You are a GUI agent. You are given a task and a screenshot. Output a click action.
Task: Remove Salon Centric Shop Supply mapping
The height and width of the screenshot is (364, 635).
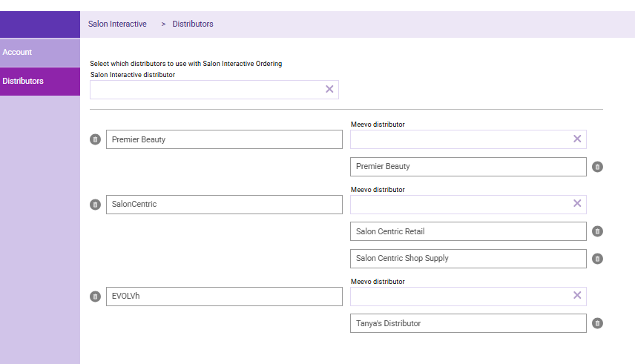pos(598,259)
